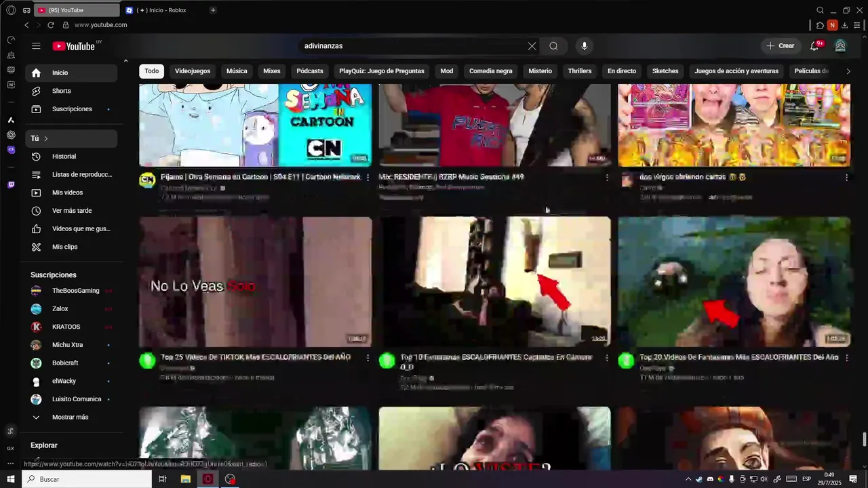Open Suscripciones in the sidebar
The image size is (868, 488).
tap(71, 109)
